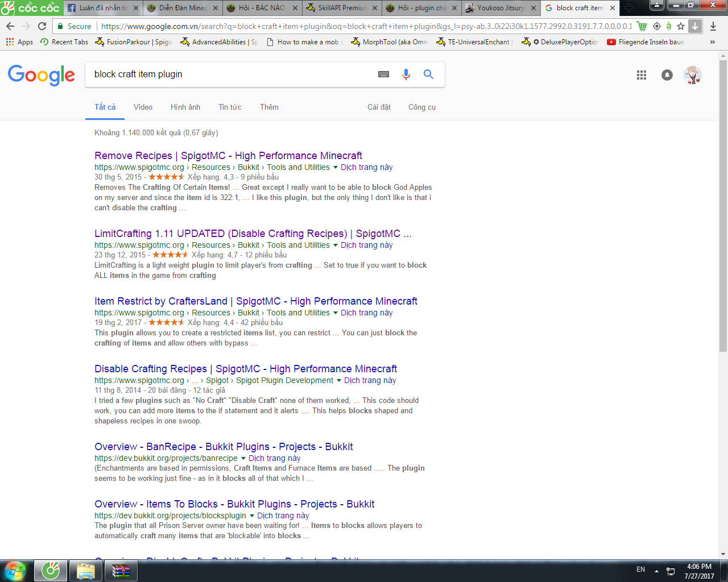
Task: Expand options for the Remove Recipes result
Action: pos(335,168)
